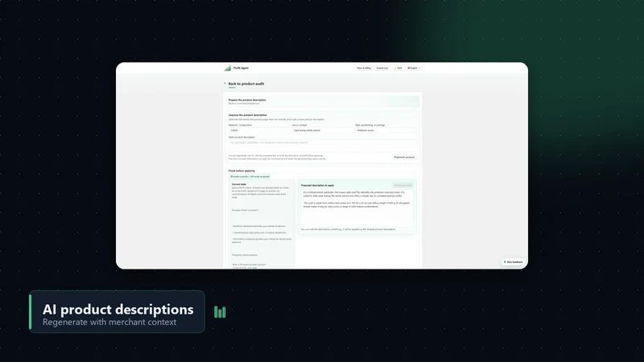Open the Plans & billing page
The image size is (644, 362).
click(364, 68)
